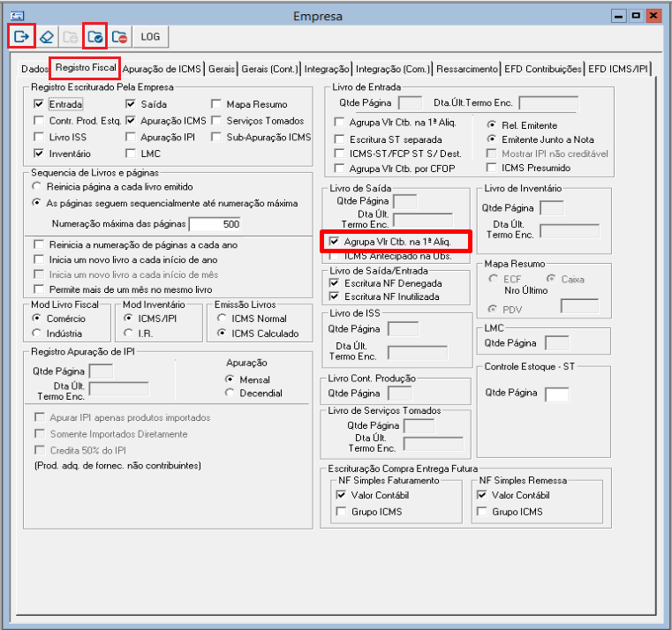Image resolution: width=672 pixels, height=630 pixels.
Task: Click the Numeração máxima das páginas field
Action: [x=215, y=224]
